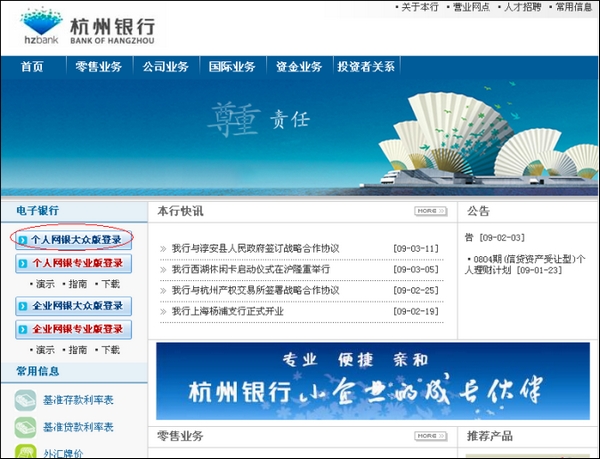Click arrow icon on 个人网银大众版登录
The image size is (600, 459).
(x=23, y=240)
